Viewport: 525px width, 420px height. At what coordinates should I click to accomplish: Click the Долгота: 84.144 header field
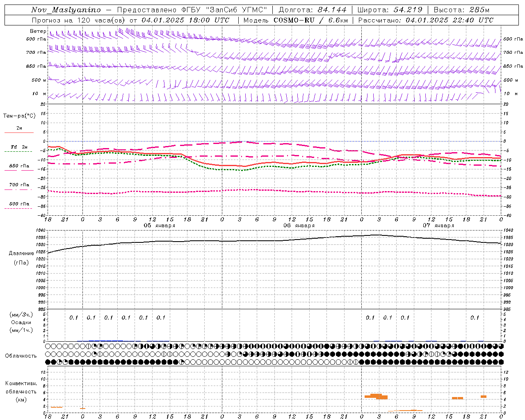pyautogui.click(x=313, y=10)
